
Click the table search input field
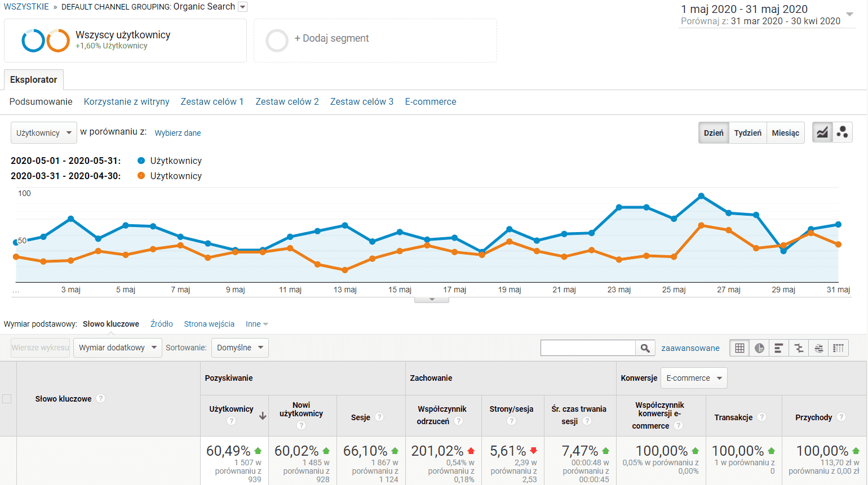coord(588,348)
